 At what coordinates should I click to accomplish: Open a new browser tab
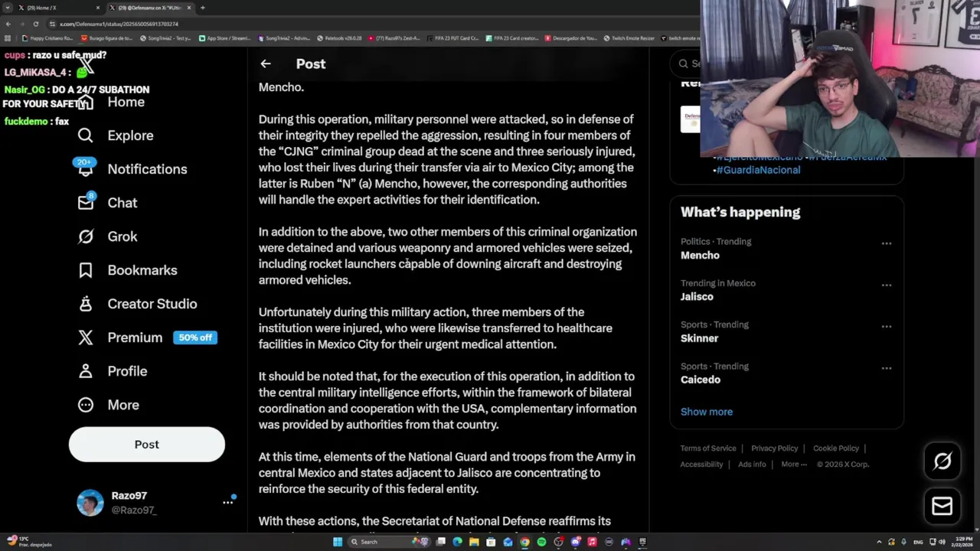pos(202,8)
